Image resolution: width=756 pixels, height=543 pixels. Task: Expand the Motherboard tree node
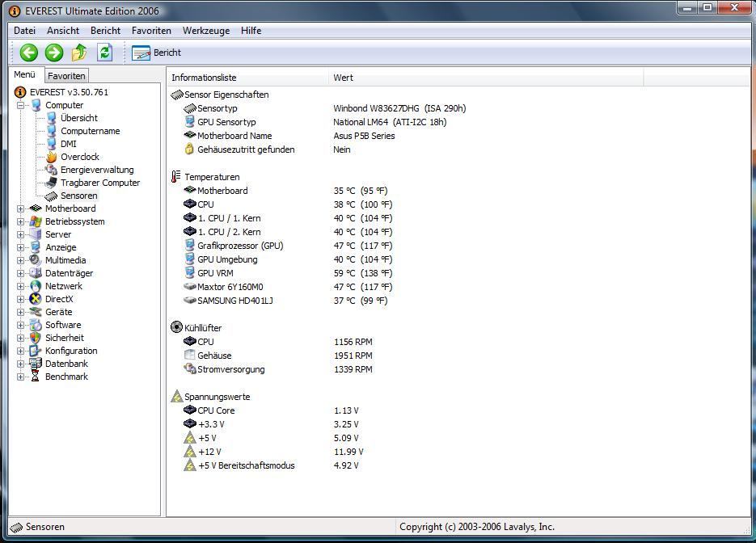(x=20, y=208)
